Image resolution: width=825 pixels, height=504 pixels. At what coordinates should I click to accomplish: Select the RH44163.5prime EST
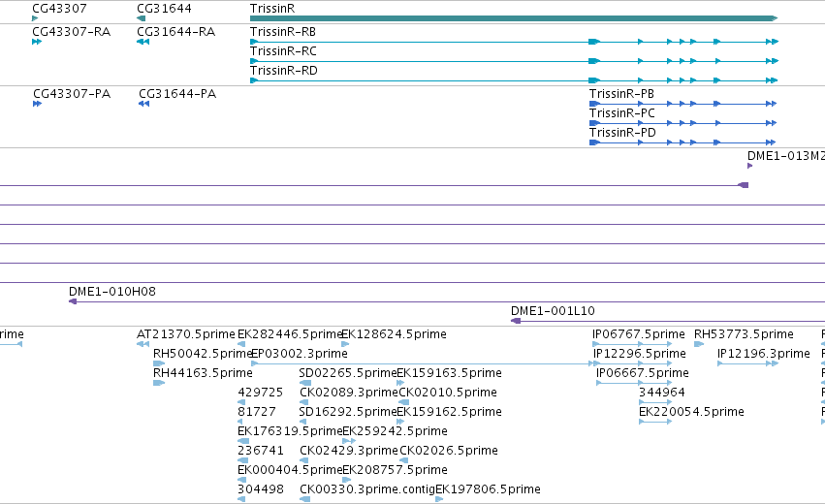coord(203,373)
